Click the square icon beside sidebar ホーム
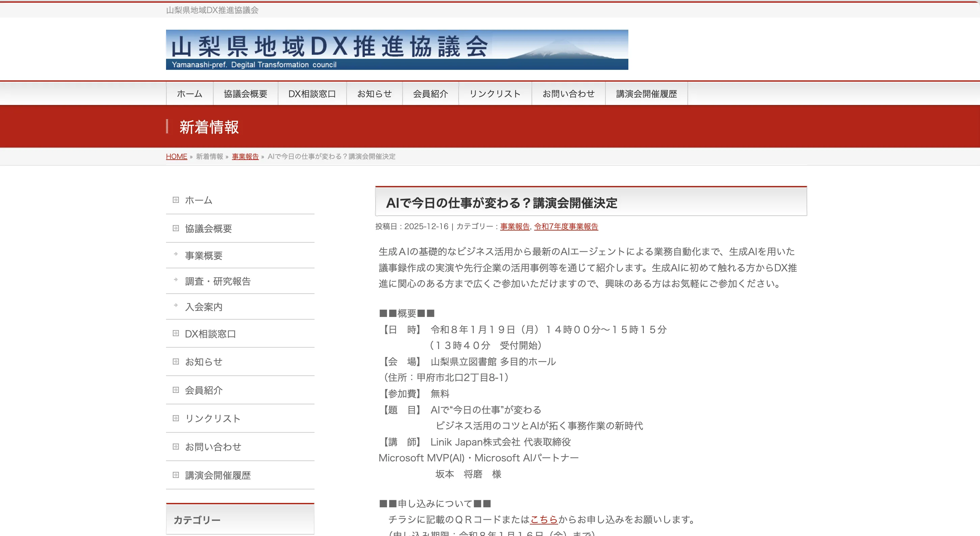Screen dimensions: 980x536 tap(176, 200)
